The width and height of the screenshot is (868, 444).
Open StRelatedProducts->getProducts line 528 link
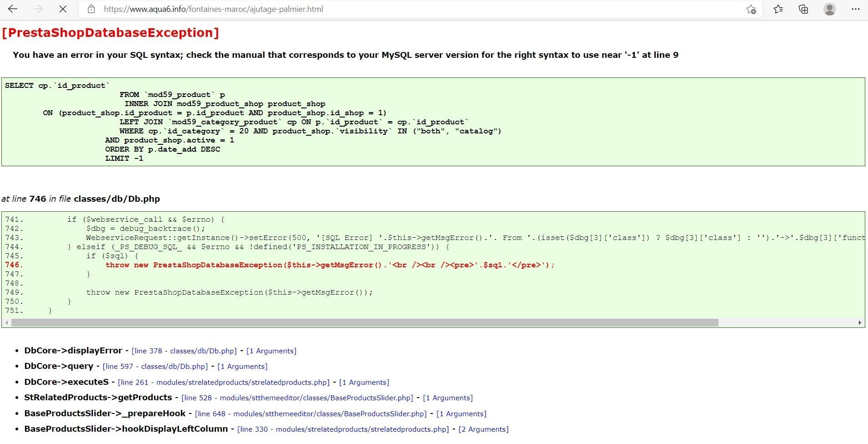(297, 398)
